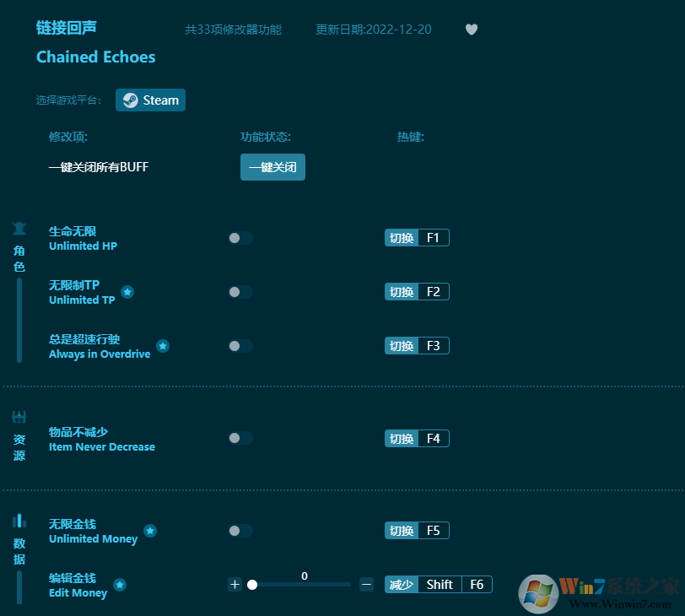Switch on the Always in Overdrive toggle
The height and width of the screenshot is (616, 685).
point(240,346)
